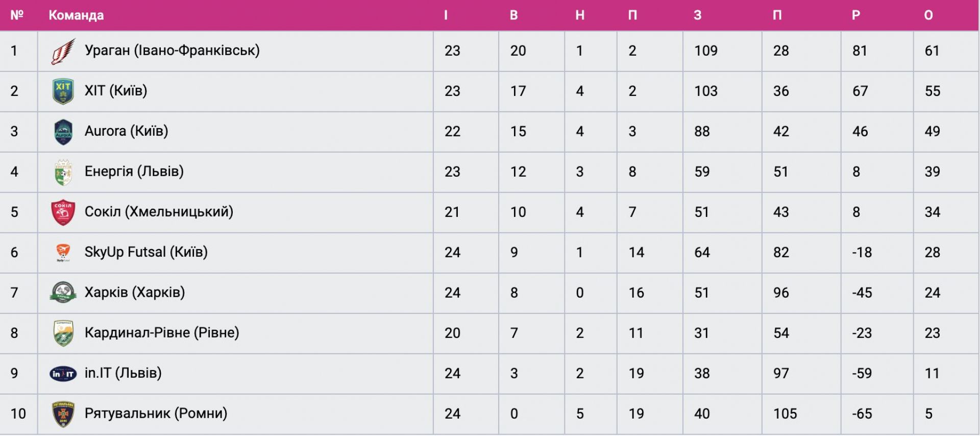Click the О points column header
Screen dimensions: 980x436
(x=928, y=15)
